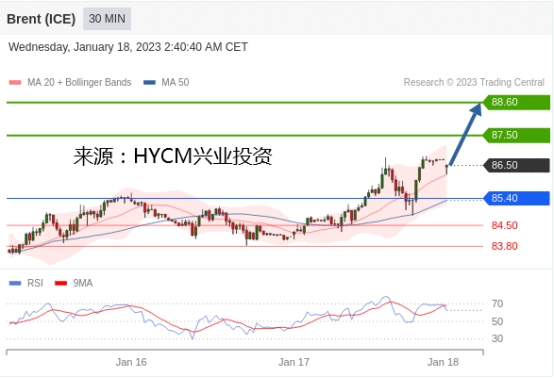Click the RSI 30 axis label
554x378 pixels.
click(x=497, y=338)
